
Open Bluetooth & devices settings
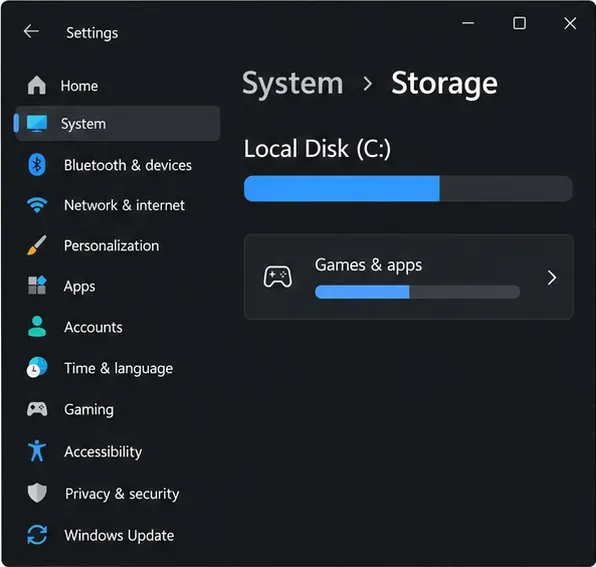pos(117,165)
